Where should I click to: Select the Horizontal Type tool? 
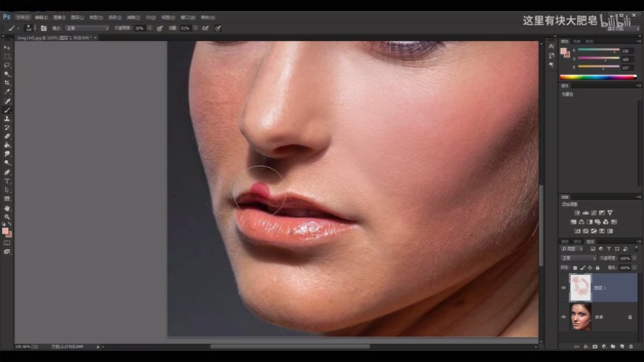pos(7,181)
